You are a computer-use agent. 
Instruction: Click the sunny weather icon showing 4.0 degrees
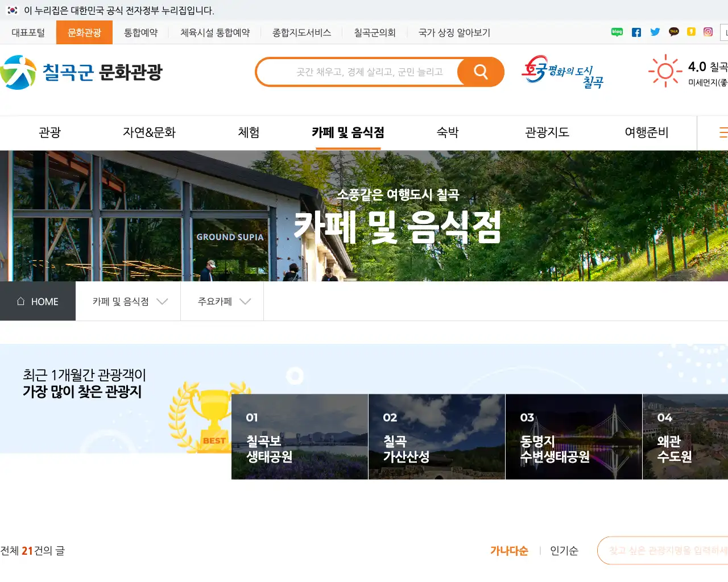click(665, 70)
